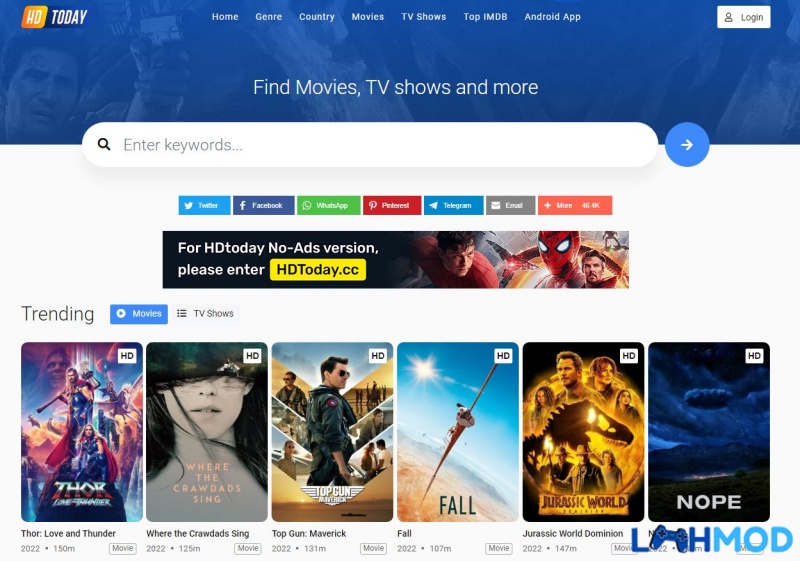Viewport: 800px width, 561px height.
Task: Click the HD Today logo
Action: point(55,17)
